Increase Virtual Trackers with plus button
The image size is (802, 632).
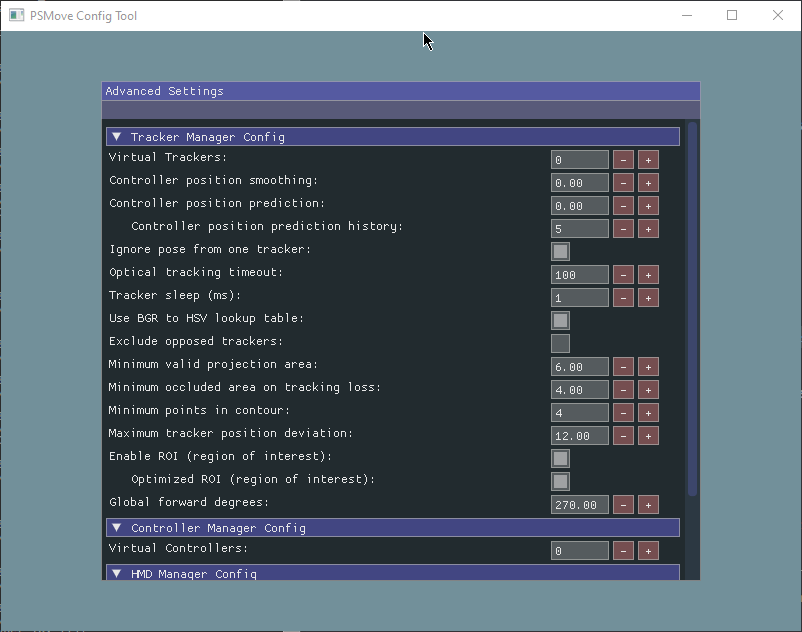pos(648,160)
